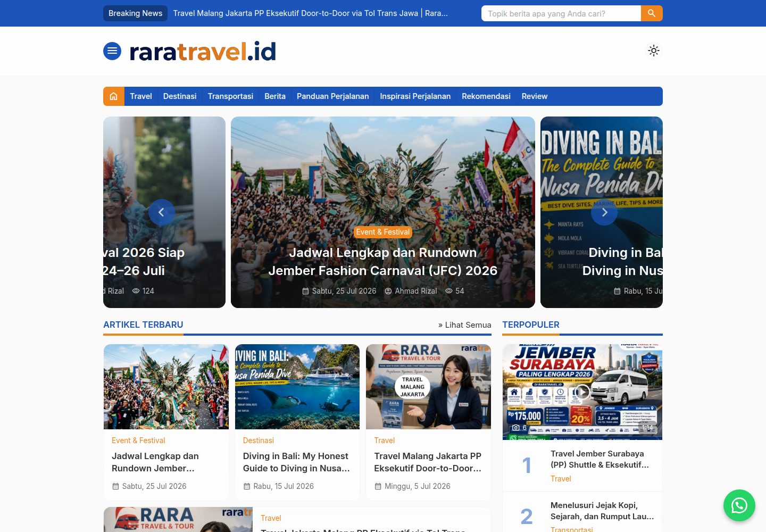Open popular item Travel Jember Surabaya (PP)
This screenshot has height=532, width=766.
coord(600,459)
